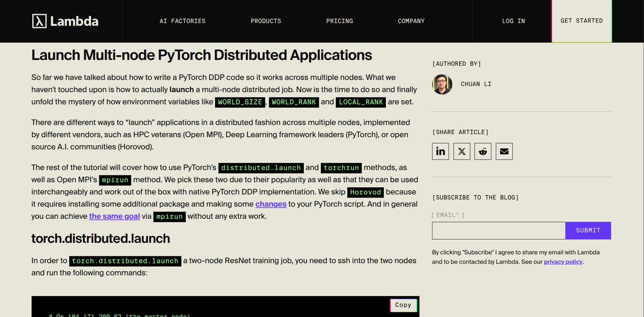Screen dimensions: 644x317
Task: Open the AI Factories menu
Action: (x=182, y=21)
